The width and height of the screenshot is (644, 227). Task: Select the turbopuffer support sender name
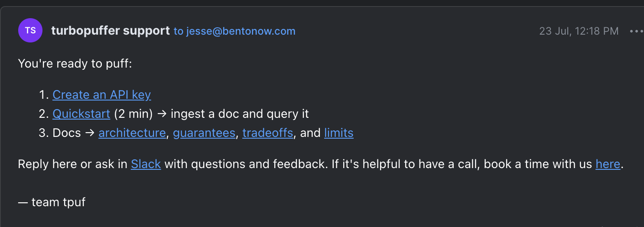click(x=111, y=31)
